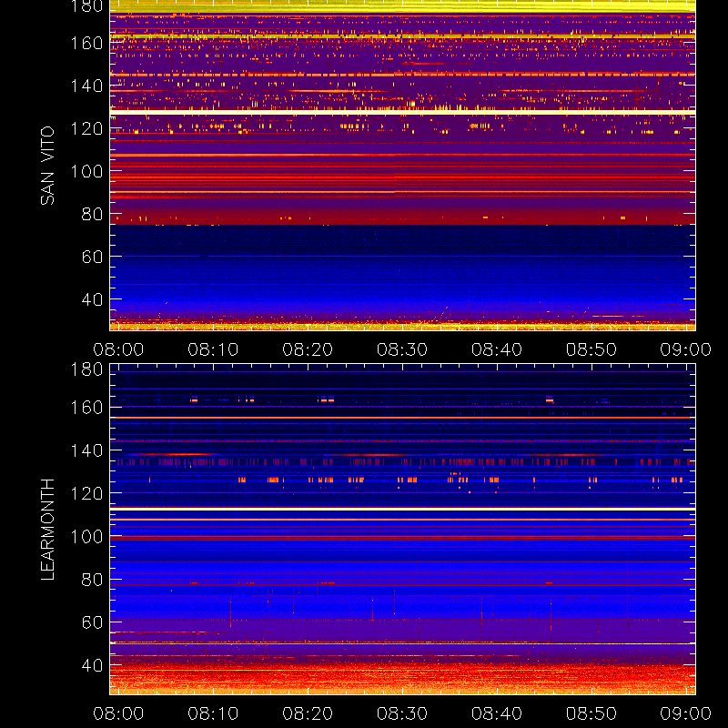Image resolution: width=728 pixels, height=728 pixels.
Task: Click 09:00 time label under Learmonth plot
Action: point(686,713)
